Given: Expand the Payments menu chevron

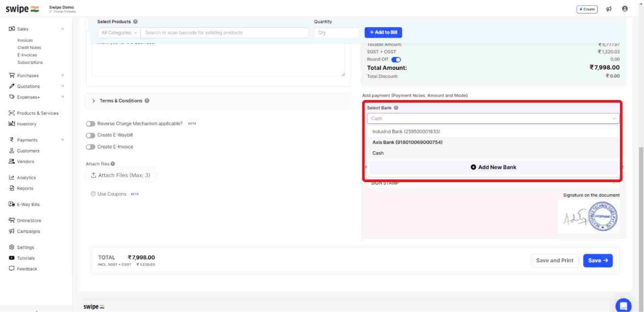Looking at the screenshot, I should [x=62, y=140].
